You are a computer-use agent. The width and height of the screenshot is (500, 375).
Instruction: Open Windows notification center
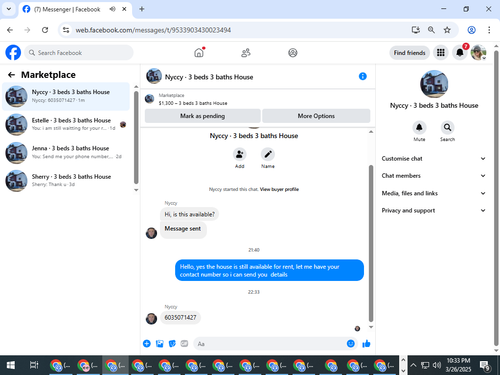(x=485, y=365)
